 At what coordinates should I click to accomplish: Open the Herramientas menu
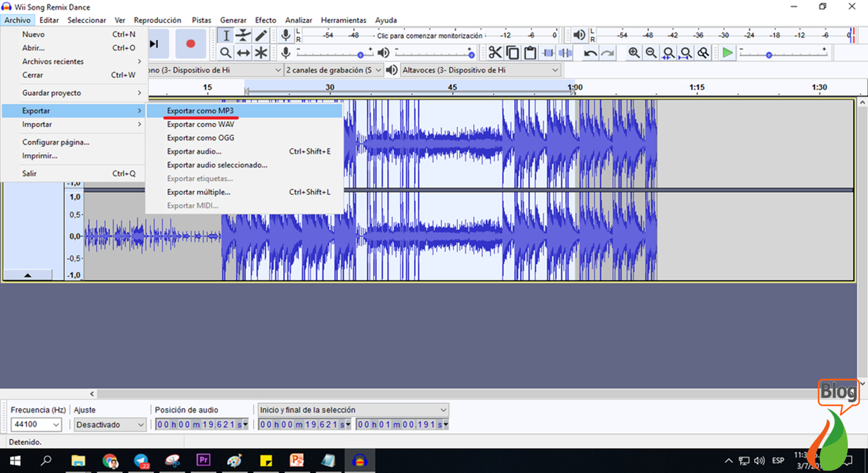pos(344,20)
